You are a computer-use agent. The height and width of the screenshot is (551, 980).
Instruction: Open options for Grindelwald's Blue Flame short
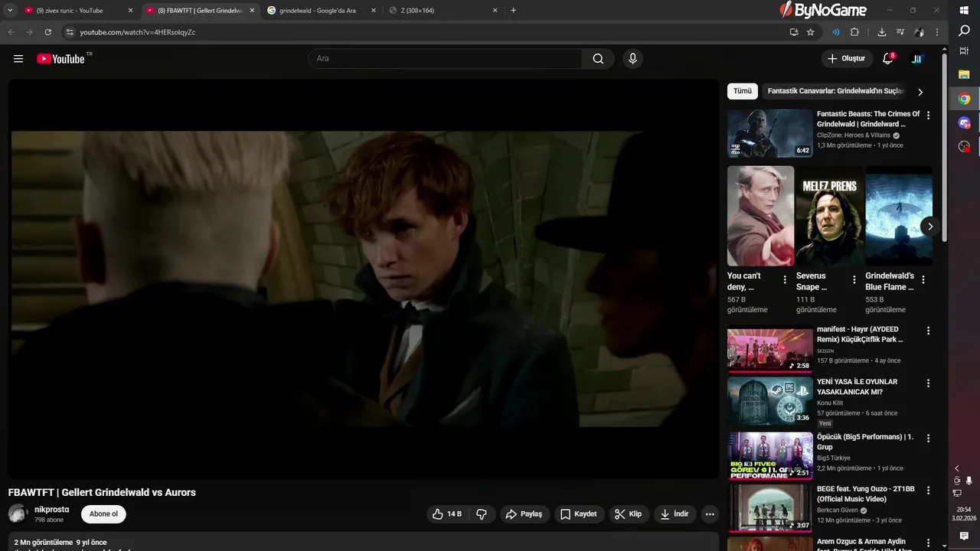[x=923, y=280]
